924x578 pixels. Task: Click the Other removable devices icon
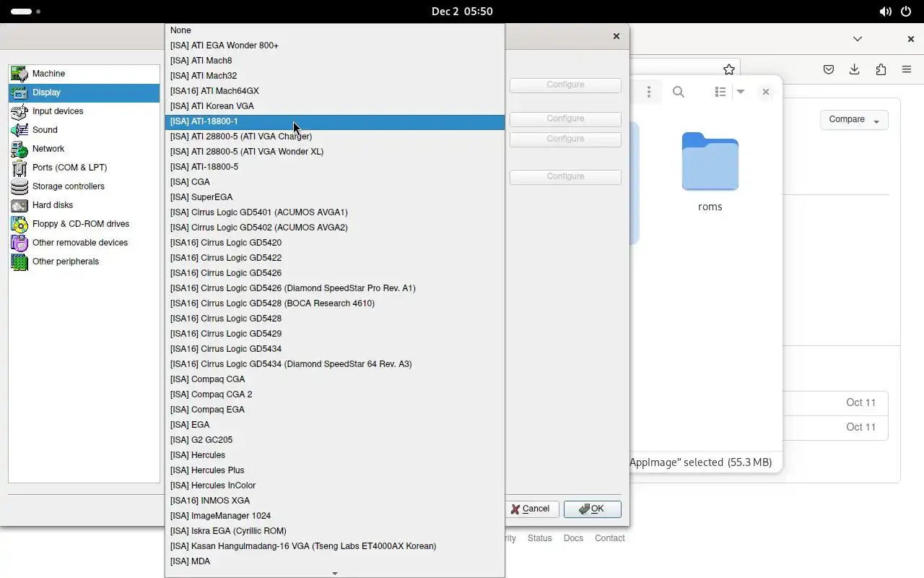[x=19, y=243]
